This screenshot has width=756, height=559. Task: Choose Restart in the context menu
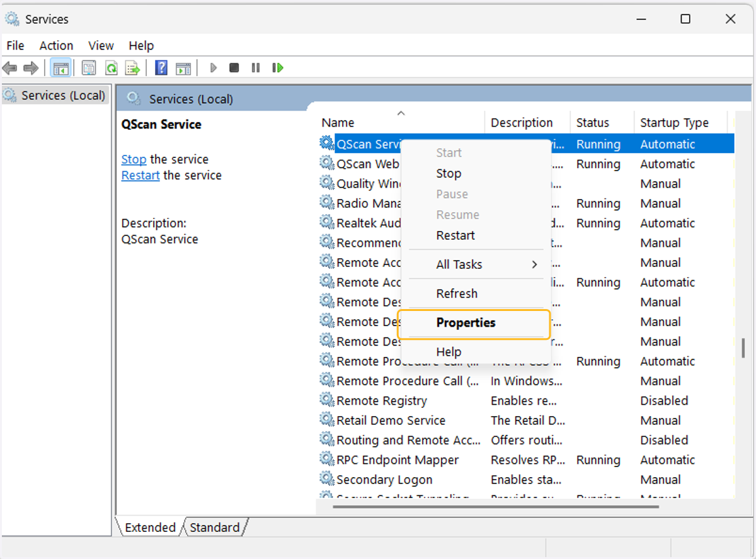[476, 235]
